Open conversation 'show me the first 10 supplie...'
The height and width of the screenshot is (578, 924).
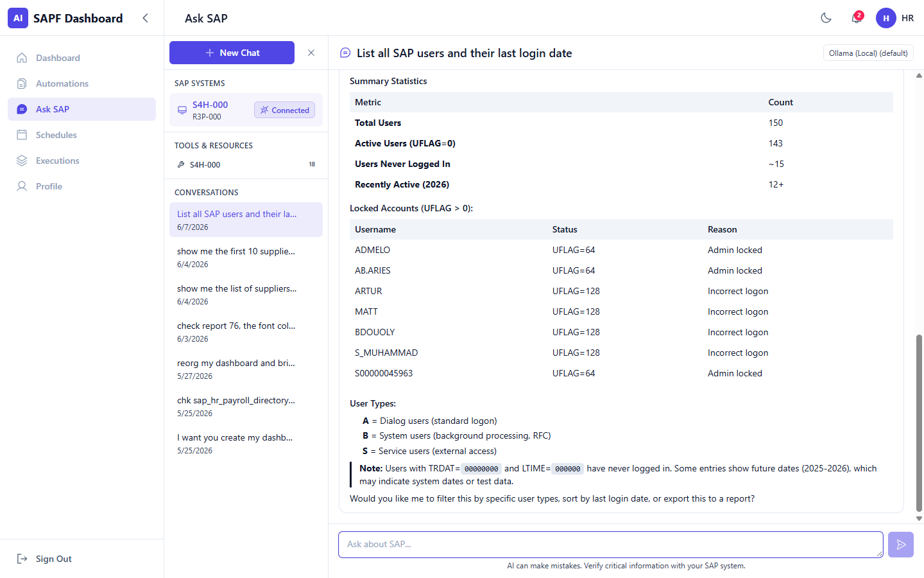pos(246,257)
